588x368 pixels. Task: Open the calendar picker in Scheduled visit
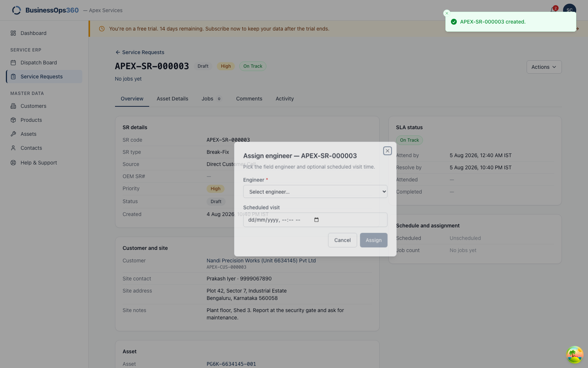pos(316,220)
